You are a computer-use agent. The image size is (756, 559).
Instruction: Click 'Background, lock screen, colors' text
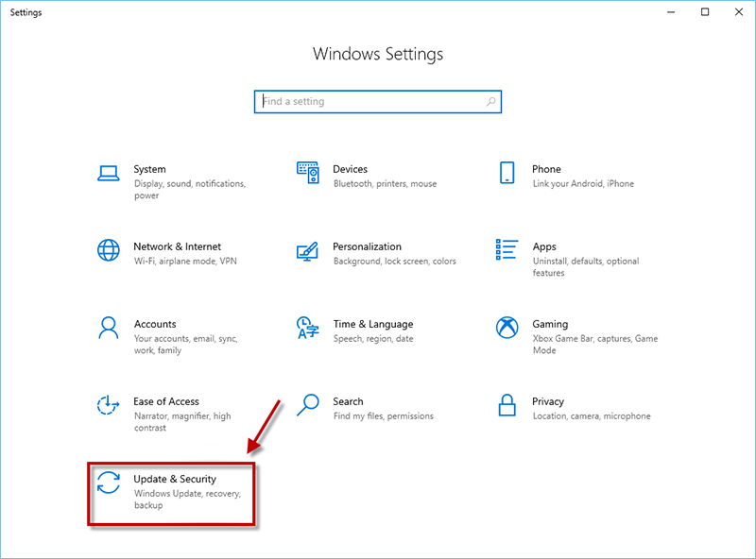pyautogui.click(x=394, y=262)
